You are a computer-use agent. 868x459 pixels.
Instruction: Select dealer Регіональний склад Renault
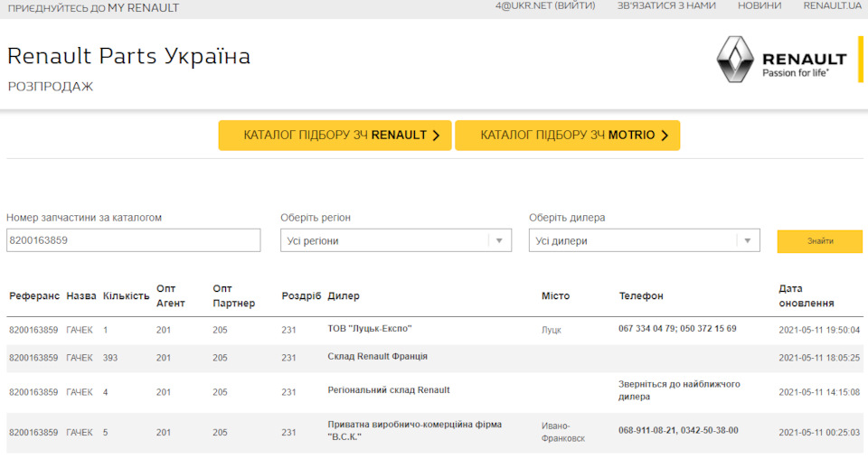click(x=389, y=389)
